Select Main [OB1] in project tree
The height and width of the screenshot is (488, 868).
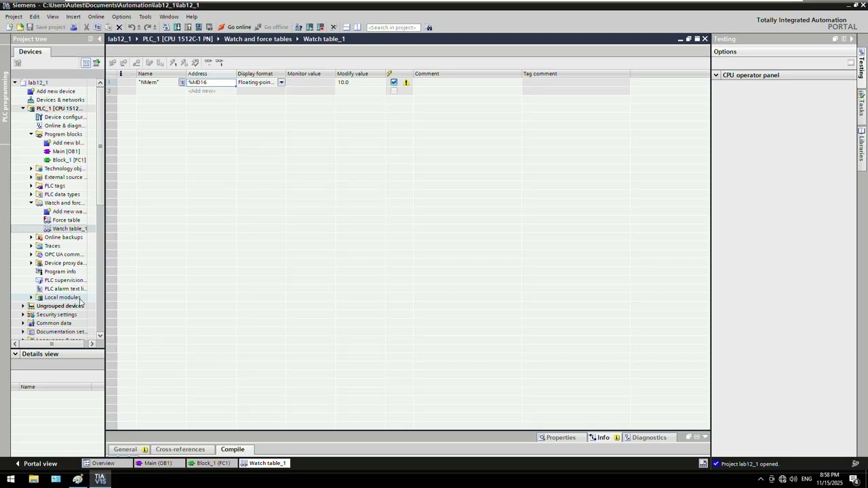point(66,151)
